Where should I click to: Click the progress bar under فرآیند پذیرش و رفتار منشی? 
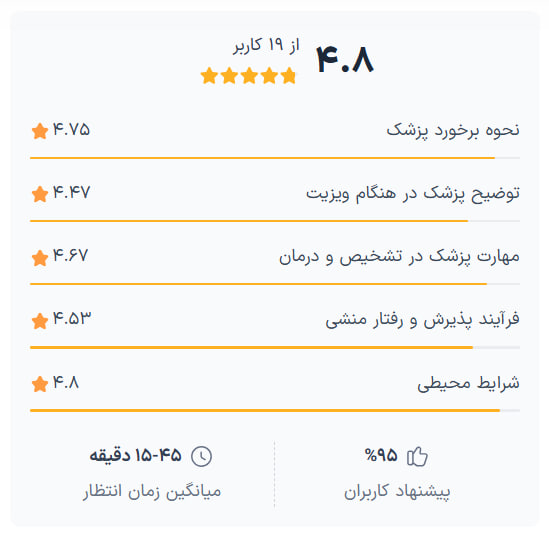tap(275, 347)
